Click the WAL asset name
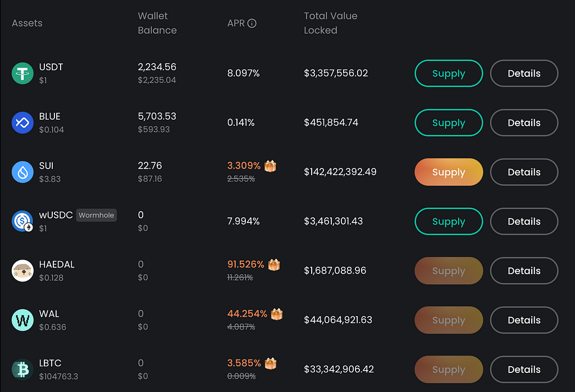This screenshot has width=575, height=392. 49,314
